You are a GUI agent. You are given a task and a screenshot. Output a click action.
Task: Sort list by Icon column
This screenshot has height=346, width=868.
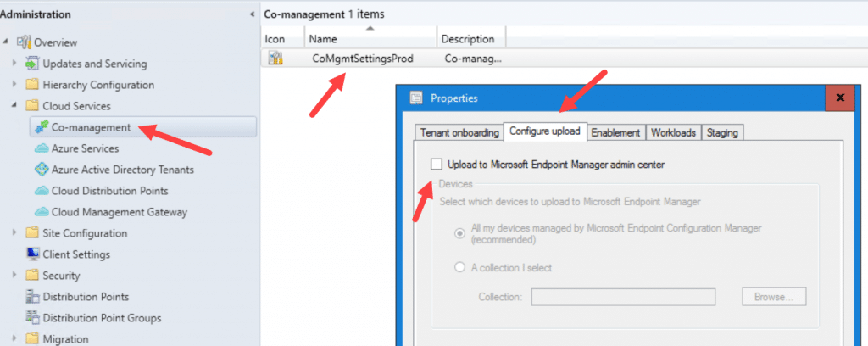282,39
